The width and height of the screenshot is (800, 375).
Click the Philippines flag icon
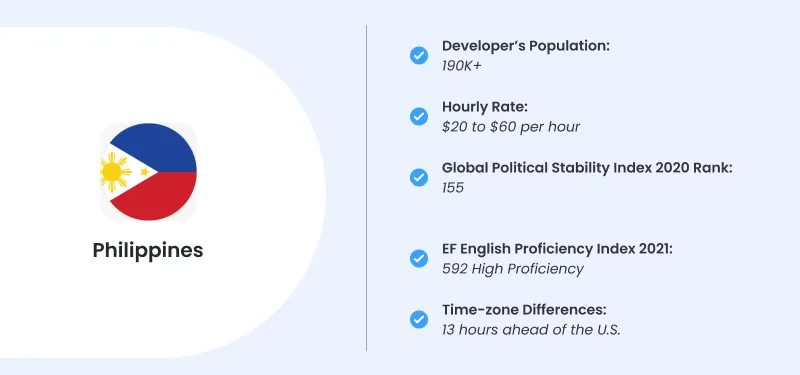coord(148,172)
